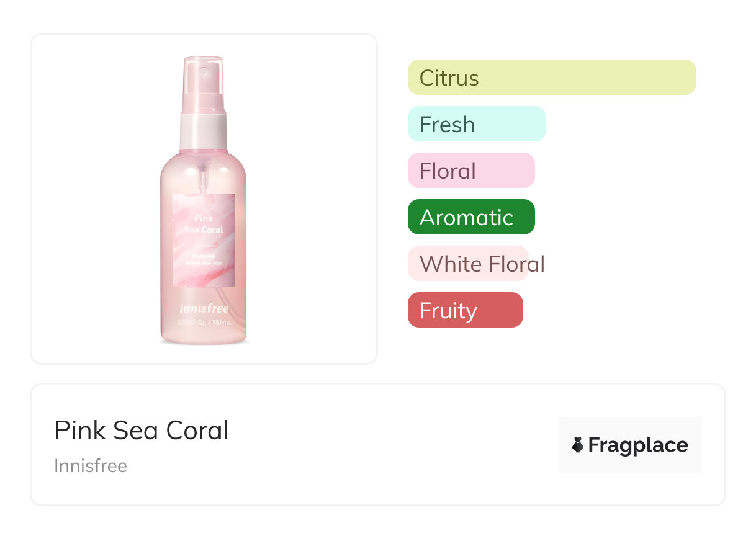Viewport: 756px width, 536px height.
Task: Click the Fragplace wordmark text
Action: [637, 445]
